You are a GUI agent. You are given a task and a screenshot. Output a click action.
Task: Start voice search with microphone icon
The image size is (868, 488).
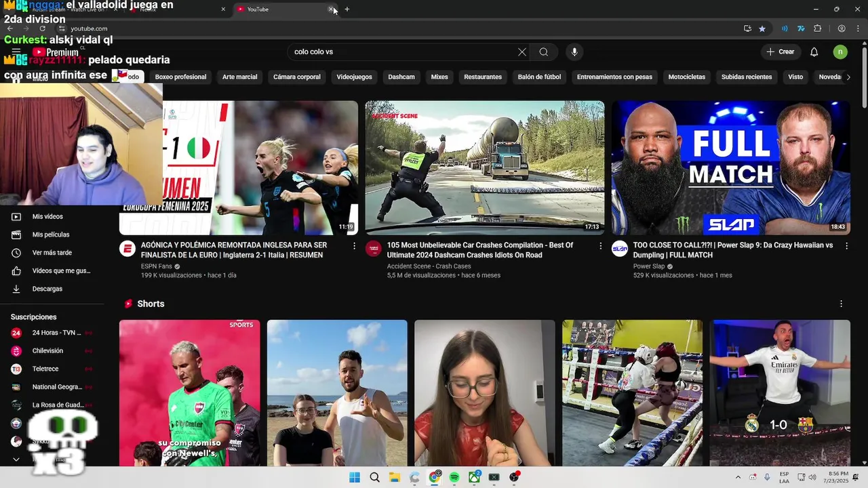click(574, 52)
